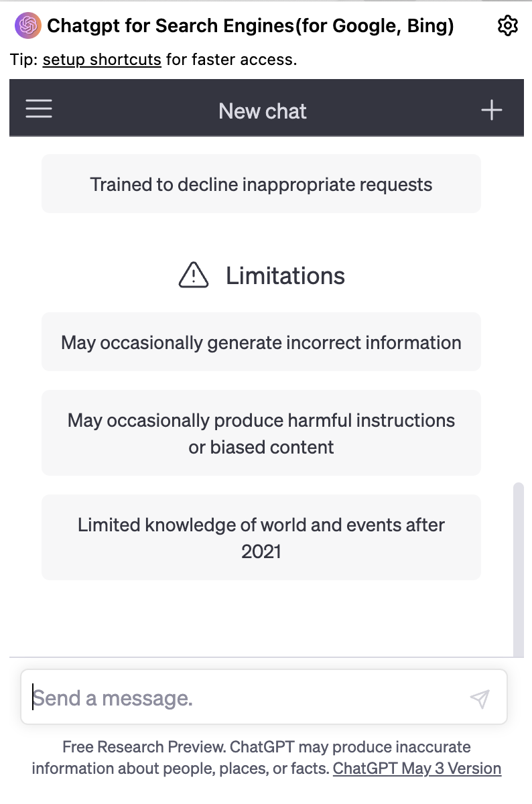This screenshot has height=804, width=532.
Task: Focus the Send a message input
Action: [x=264, y=697]
